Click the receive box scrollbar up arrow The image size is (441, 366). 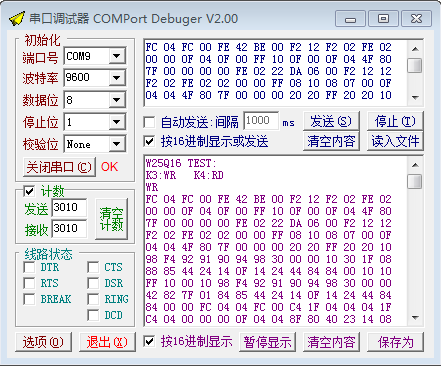coord(415,165)
